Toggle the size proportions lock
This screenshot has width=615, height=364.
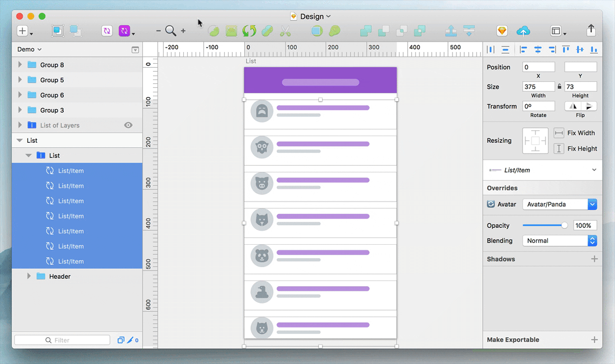[560, 87]
